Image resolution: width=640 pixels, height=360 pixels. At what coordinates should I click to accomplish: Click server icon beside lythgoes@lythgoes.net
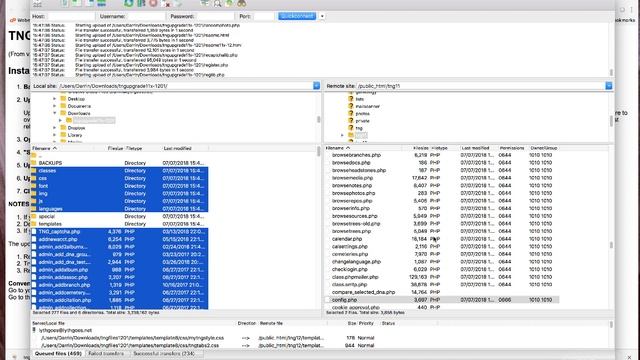34,330
